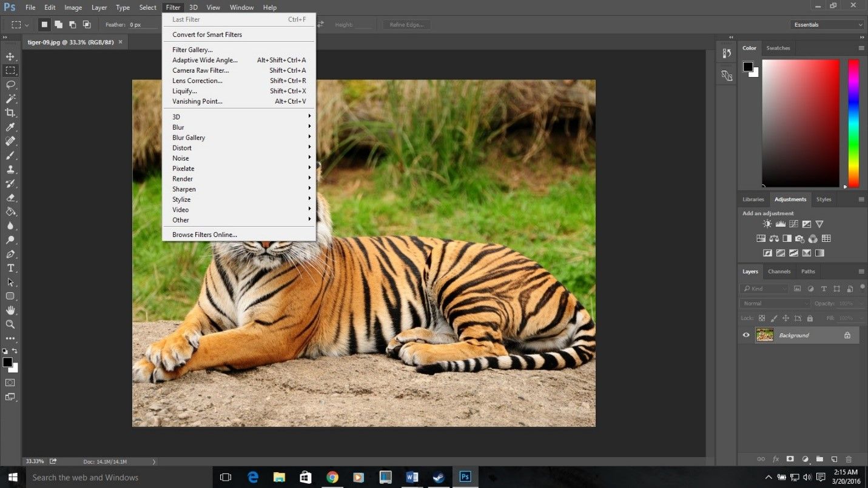Choose Liquify from the Filter menu
This screenshot has width=868, height=488.
[x=184, y=91]
